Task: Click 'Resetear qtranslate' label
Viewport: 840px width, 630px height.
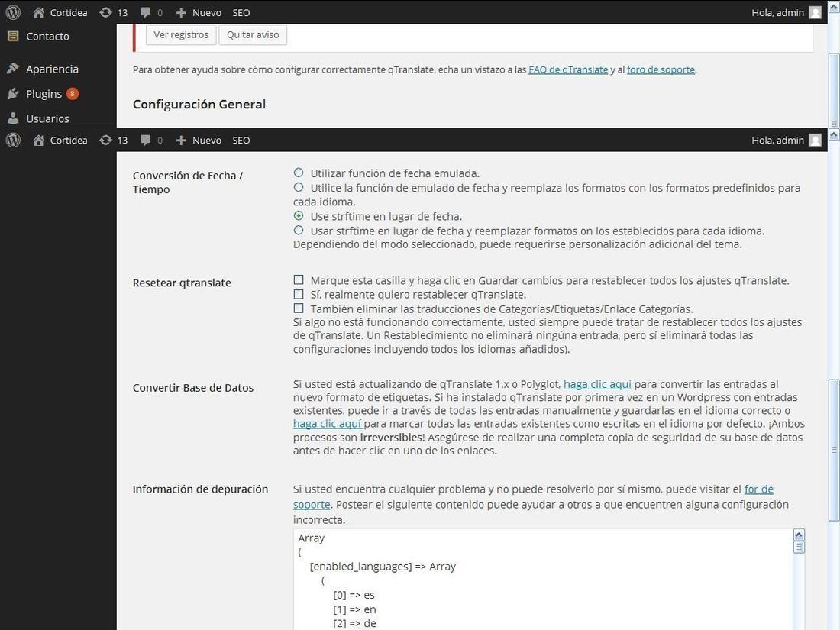Action: pyautogui.click(x=182, y=283)
